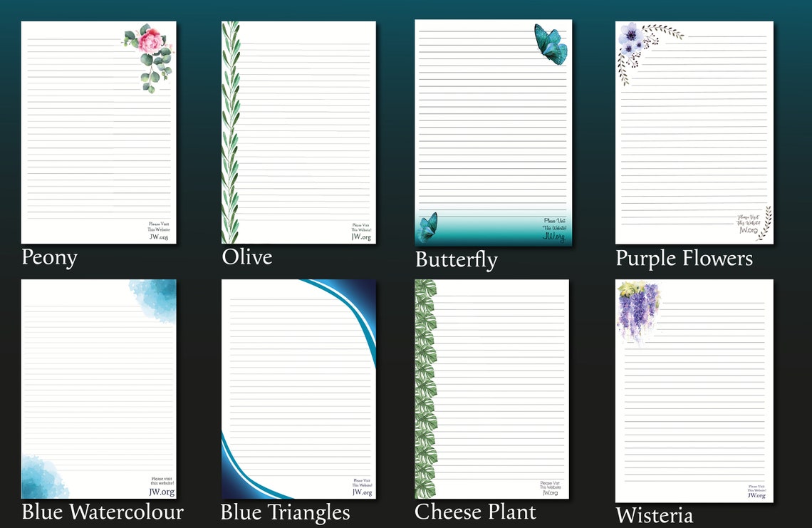
Task: Select the Olive letter paper design
Action: (x=298, y=132)
